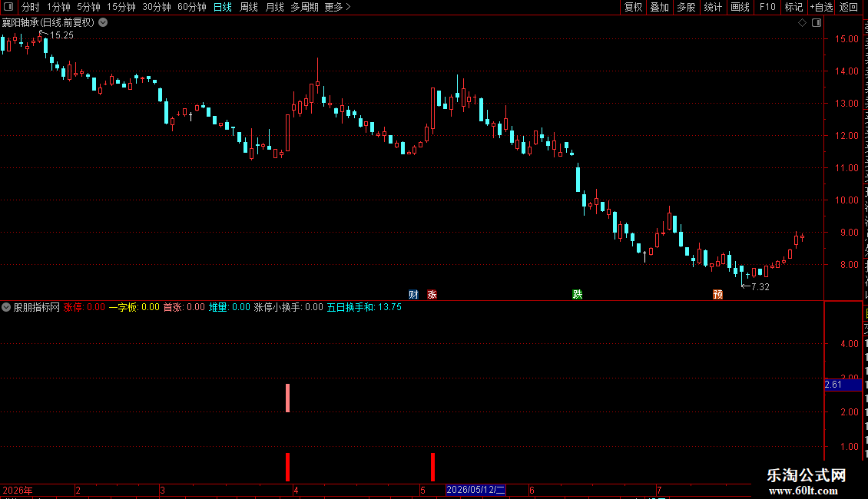
Task: Open F10 company info
Action: 767,7
